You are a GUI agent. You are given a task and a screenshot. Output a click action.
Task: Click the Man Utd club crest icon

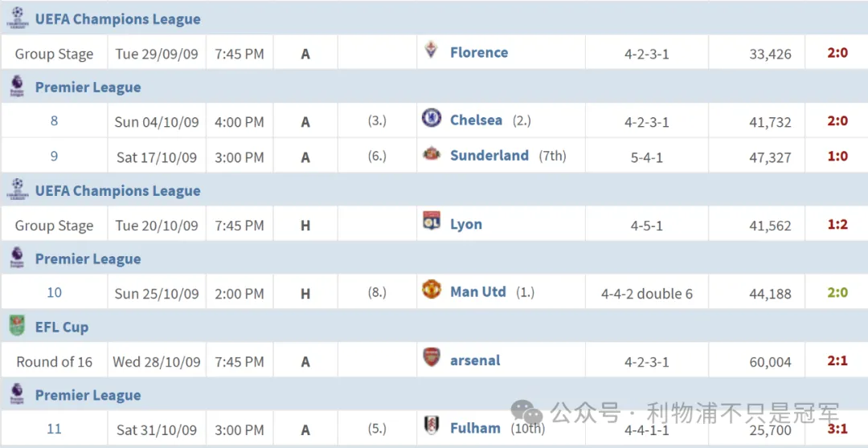coord(432,290)
